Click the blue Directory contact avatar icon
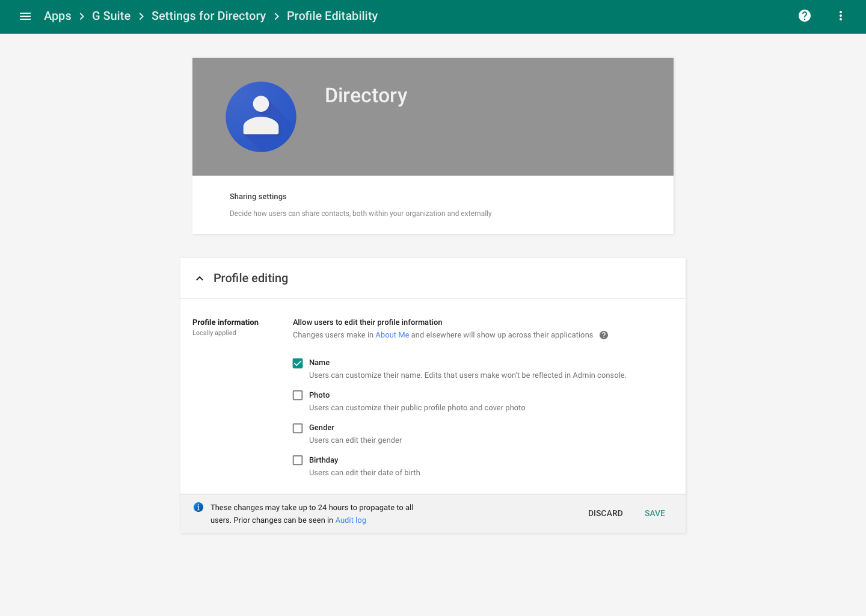Screen dimensions: 866x616 point(261,117)
